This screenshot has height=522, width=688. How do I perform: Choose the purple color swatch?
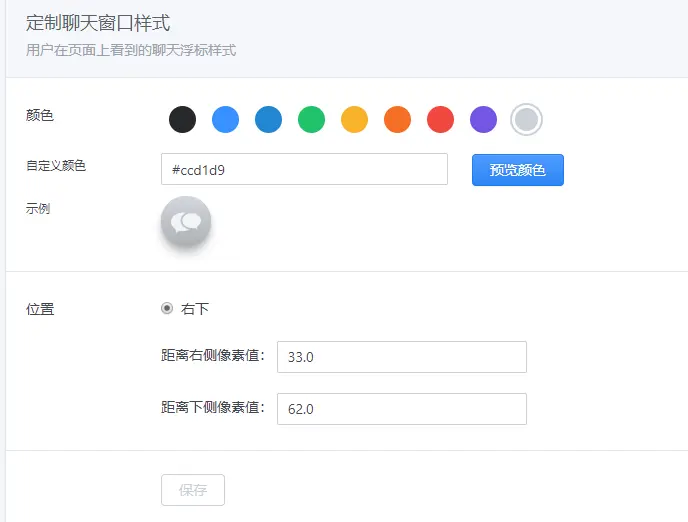click(483, 119)
